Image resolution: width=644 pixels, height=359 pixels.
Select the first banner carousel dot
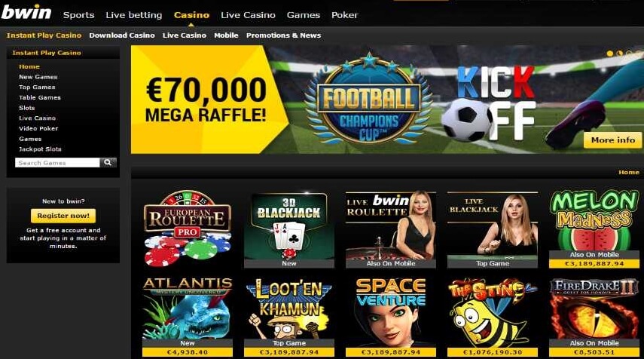tap(610, 54)
